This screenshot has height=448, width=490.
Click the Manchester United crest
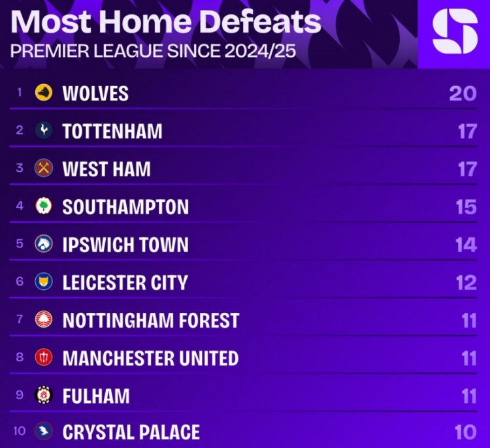click(x=44, y=358)
